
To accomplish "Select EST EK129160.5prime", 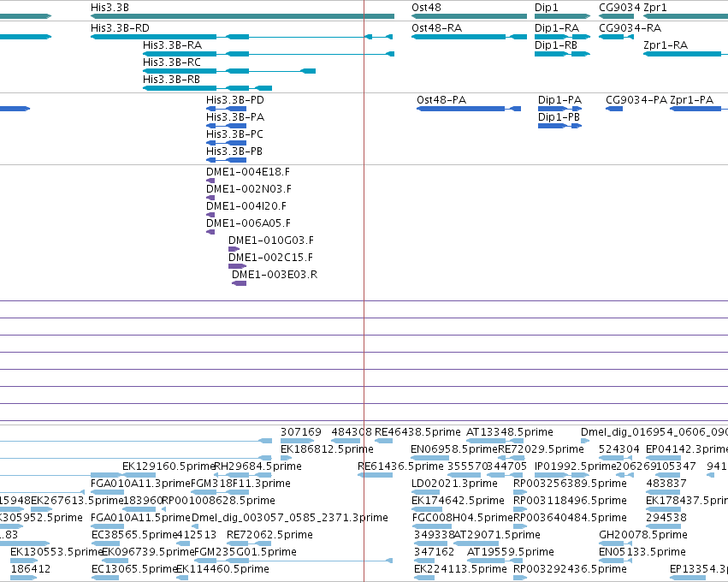I will click(x=139, y=475).
